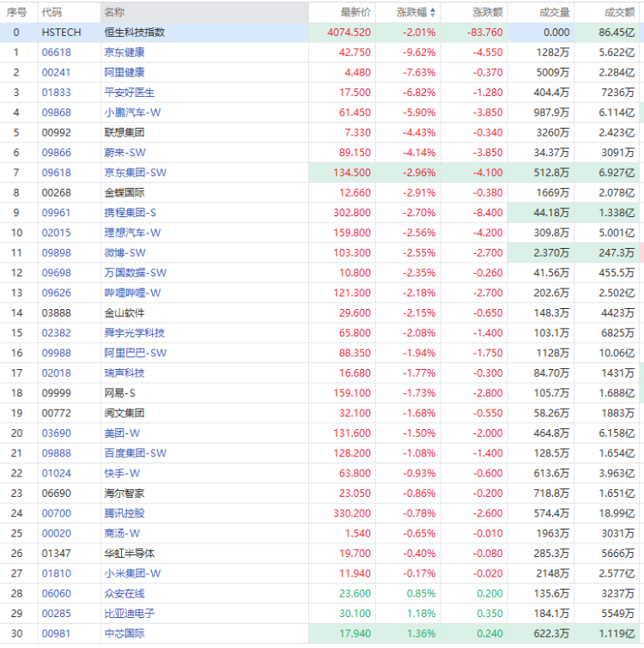Viewport: 644px width, 648px height.
Task: Sort by 涨跌额 column header
Action: (x=488, y=12)
